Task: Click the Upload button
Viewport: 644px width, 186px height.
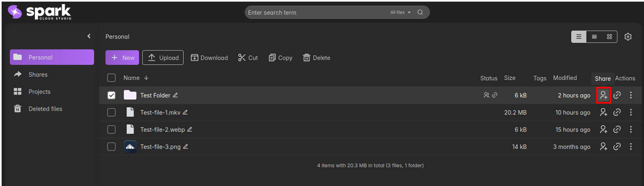Action: tap(163, 58)
